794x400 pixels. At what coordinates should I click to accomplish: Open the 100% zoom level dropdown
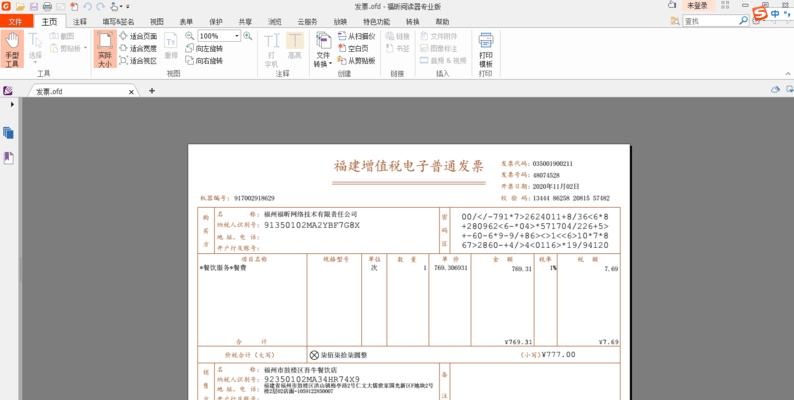pos(237,36)
